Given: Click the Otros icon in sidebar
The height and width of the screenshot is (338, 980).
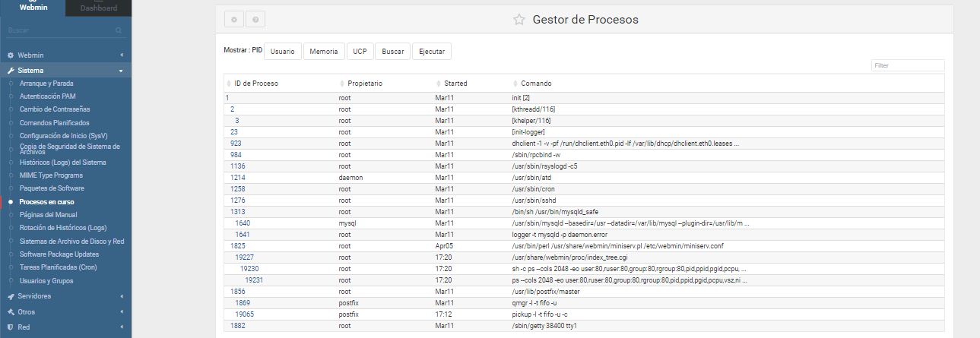Looking at the screenshot, I should pyautogui.click(x=11, y=311).
